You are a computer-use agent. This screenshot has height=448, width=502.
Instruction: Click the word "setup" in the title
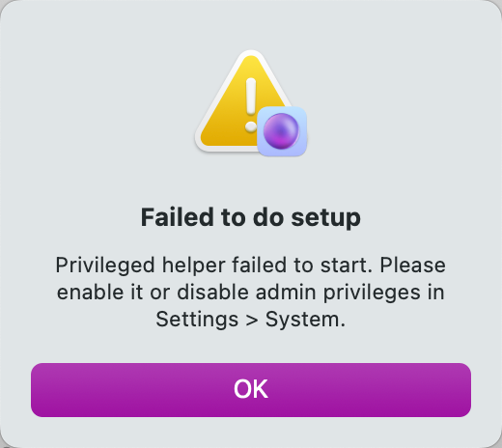point(326,219)
